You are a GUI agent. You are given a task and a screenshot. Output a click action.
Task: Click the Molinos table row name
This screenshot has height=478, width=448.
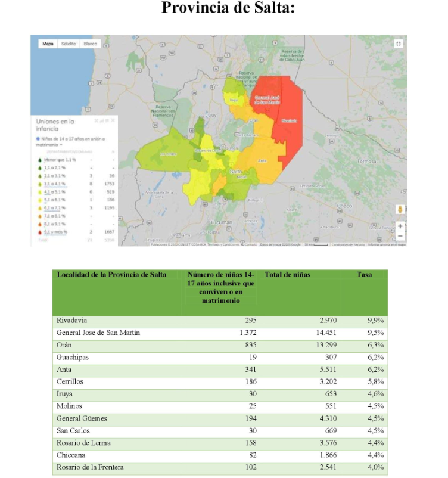pos(69,406)
